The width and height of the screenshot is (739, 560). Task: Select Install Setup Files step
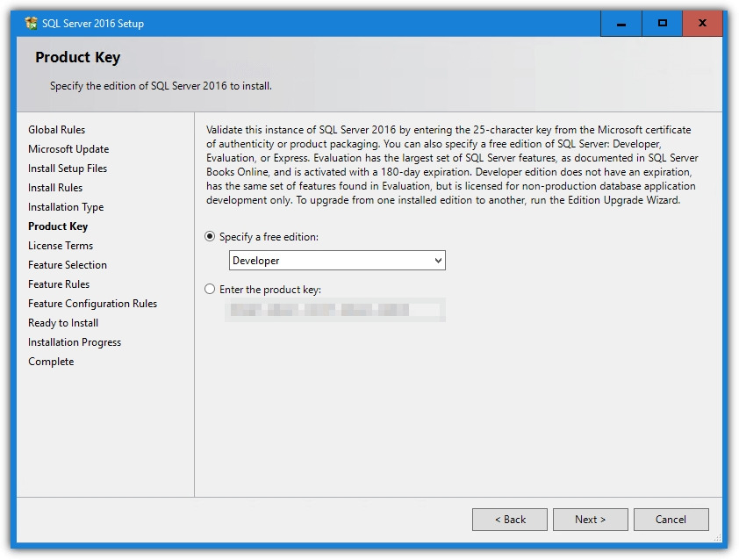(x=68, y=169)
